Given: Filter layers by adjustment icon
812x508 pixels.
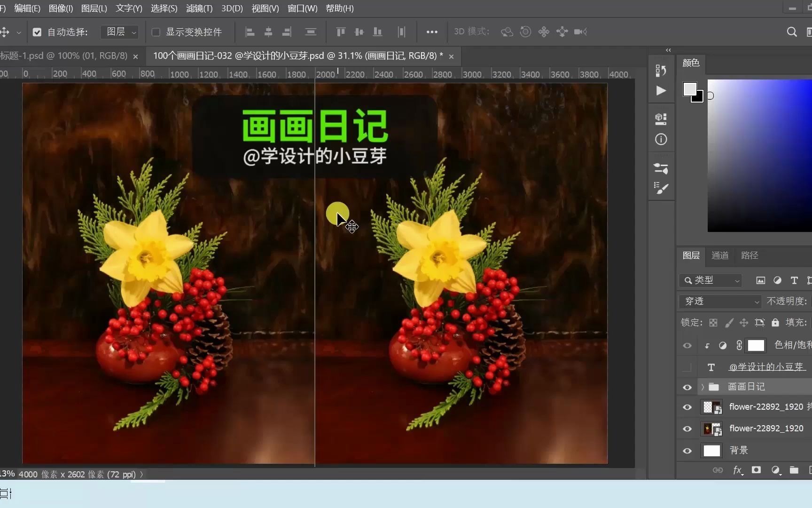Looking at the screenshot, I should [777, 280].
